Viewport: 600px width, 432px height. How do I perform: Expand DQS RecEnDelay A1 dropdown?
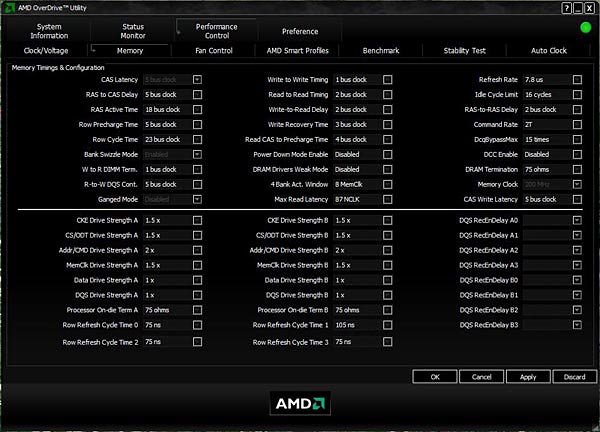point(577,235)
